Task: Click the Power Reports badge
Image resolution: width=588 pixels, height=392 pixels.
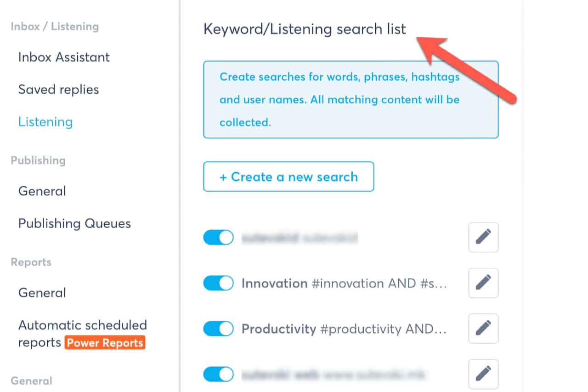Action: [x=105, y=343]
